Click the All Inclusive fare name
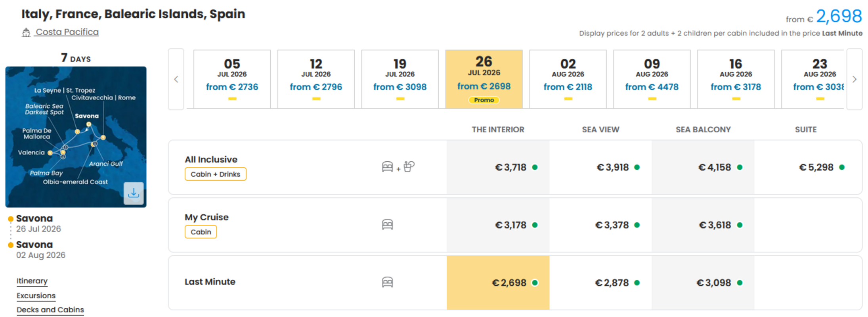The width and height of the screenshot is (868, 317). click(211, 159)
